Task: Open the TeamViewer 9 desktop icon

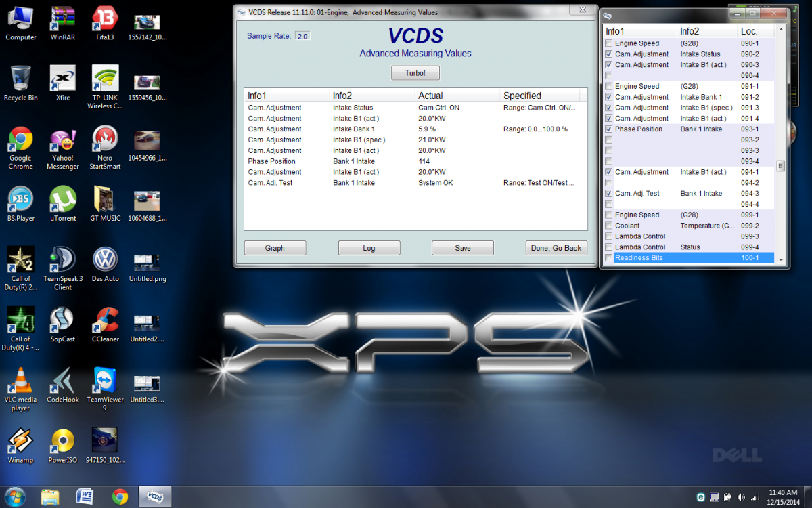Action: 105,381
